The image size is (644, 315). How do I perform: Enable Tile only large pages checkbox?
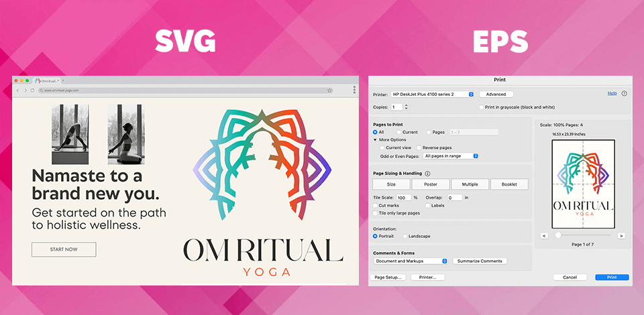(375, 213)
